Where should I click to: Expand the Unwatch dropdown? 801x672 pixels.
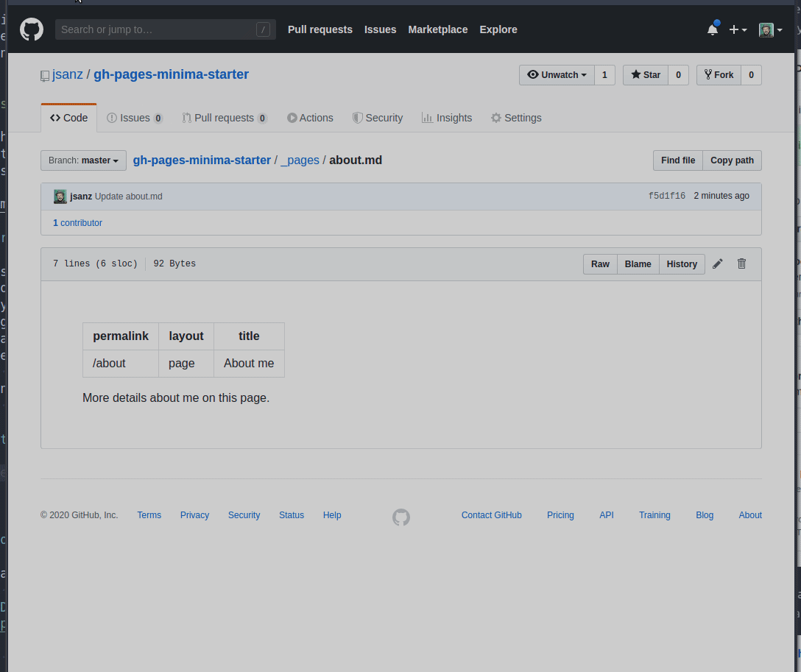pyautogui.click(x=557, y=75)
